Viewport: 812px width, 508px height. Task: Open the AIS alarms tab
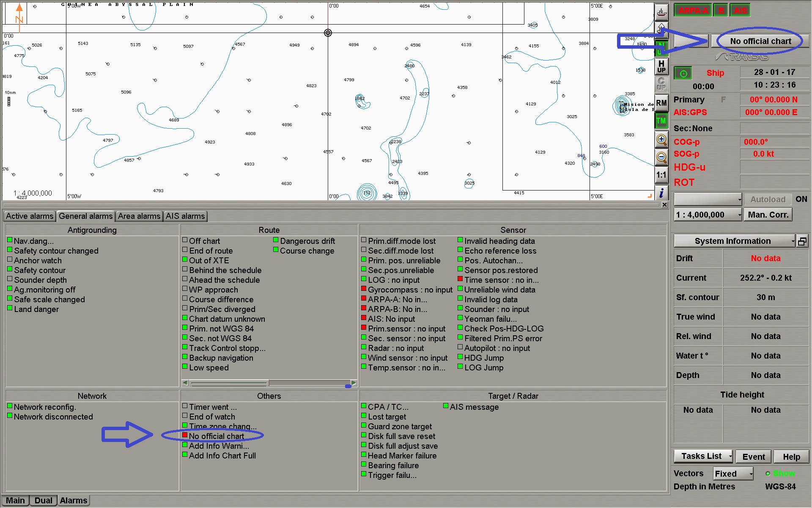click(x=185, y=216)
